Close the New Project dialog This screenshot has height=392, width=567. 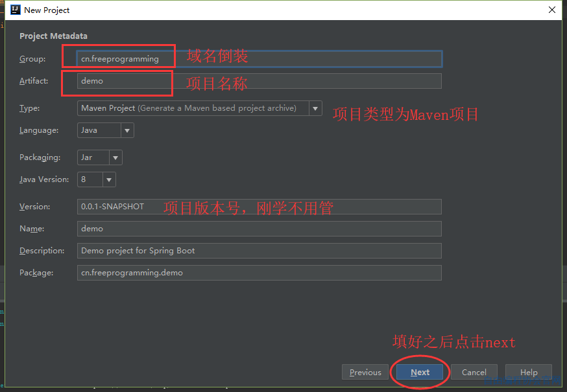(x=552, y=10)
